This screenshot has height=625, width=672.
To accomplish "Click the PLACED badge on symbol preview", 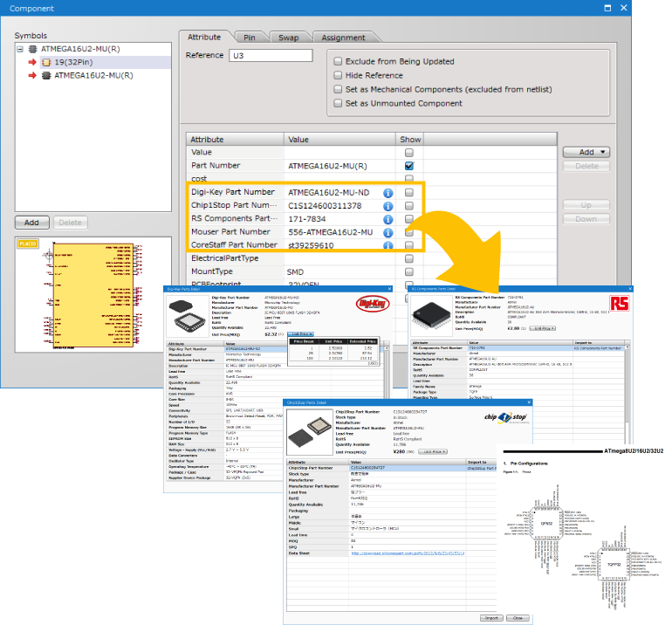I will click(28, 244).
